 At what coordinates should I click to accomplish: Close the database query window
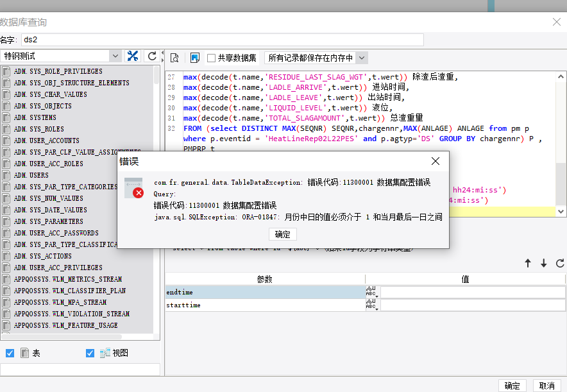click(x=557, y=22)
